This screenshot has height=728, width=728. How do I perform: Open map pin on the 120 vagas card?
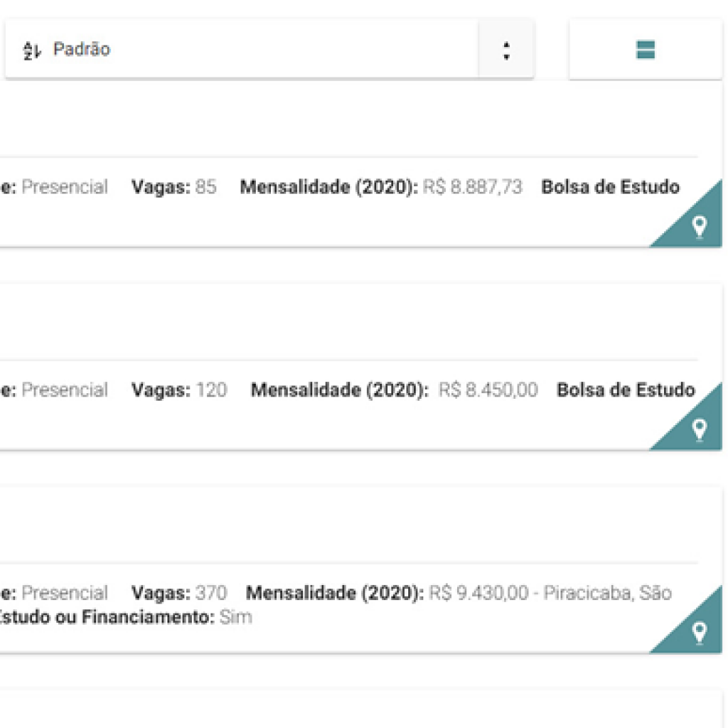click(700, 429)
